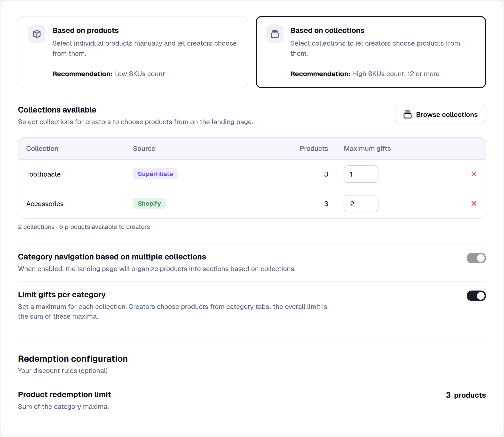Click the stacked collections icon in card
This screenshot has height=437, width=504.
coord(275,34)
